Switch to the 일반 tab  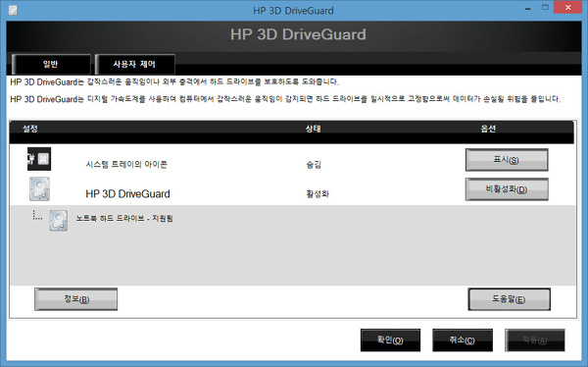51,64
